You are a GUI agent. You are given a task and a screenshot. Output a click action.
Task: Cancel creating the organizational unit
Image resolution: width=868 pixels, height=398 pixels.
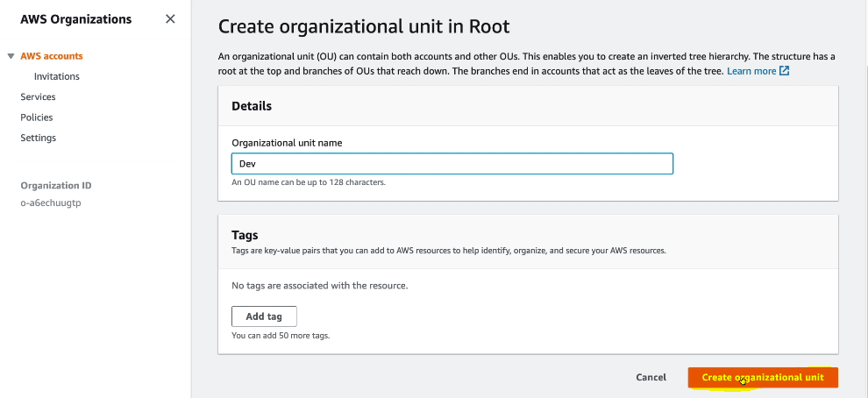(x=651, y=377)
